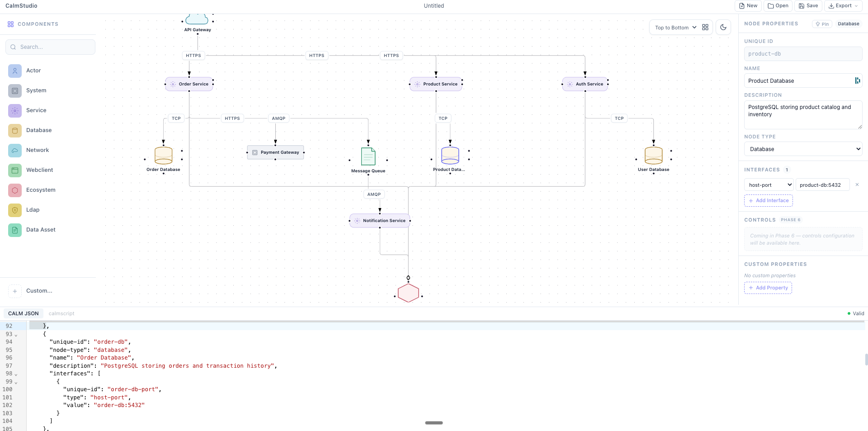This screenshot has width=868, height=431.
Task: Click the icon inside Name field
Action: [857, 81]
